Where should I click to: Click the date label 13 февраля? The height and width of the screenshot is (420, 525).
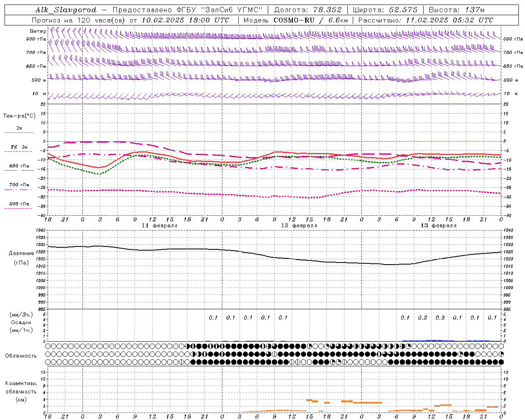tap(438, 226)
